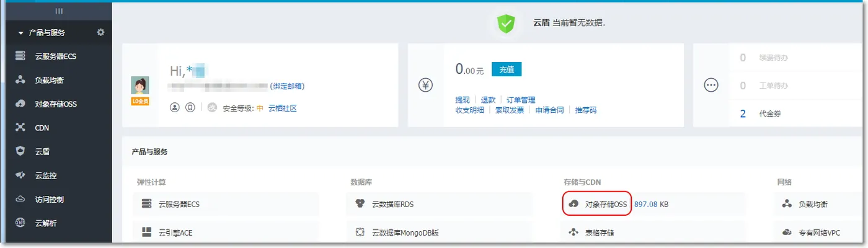The image size is (868, 248).
Task: Click the 0.00元 account balance
Action: pyautogui.click(x=469, y=69)
